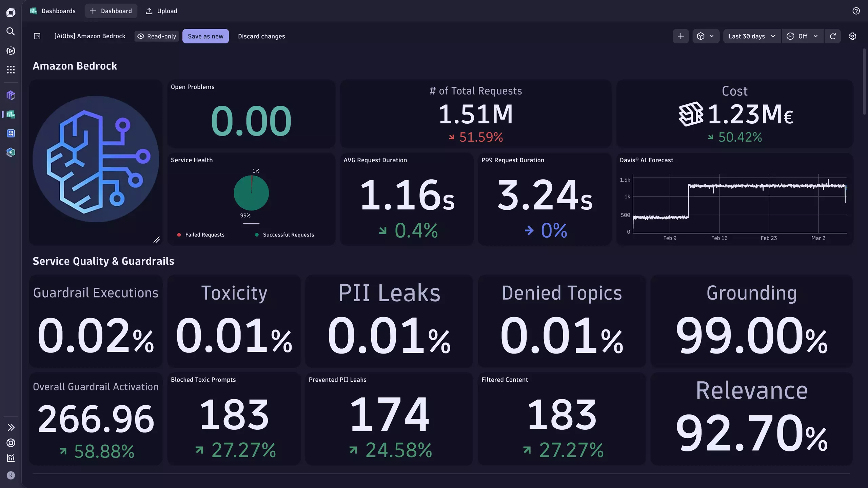Click the Grounding 99.00% tile
The width and height of the screenshot is (868, 488).
point(752,321)
